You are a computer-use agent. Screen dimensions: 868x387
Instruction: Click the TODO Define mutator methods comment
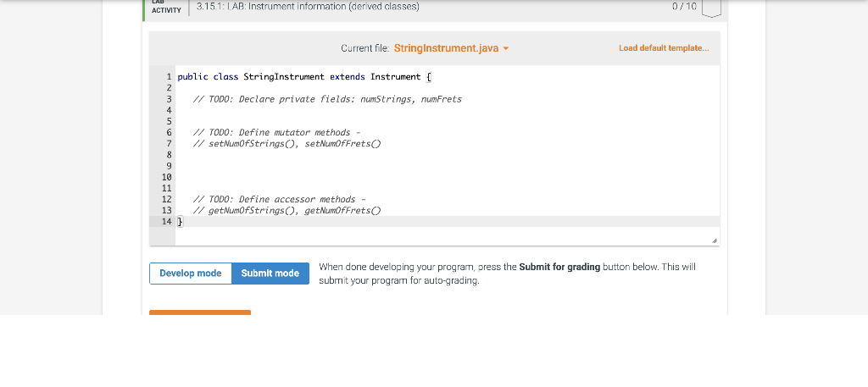click(277, 133)
